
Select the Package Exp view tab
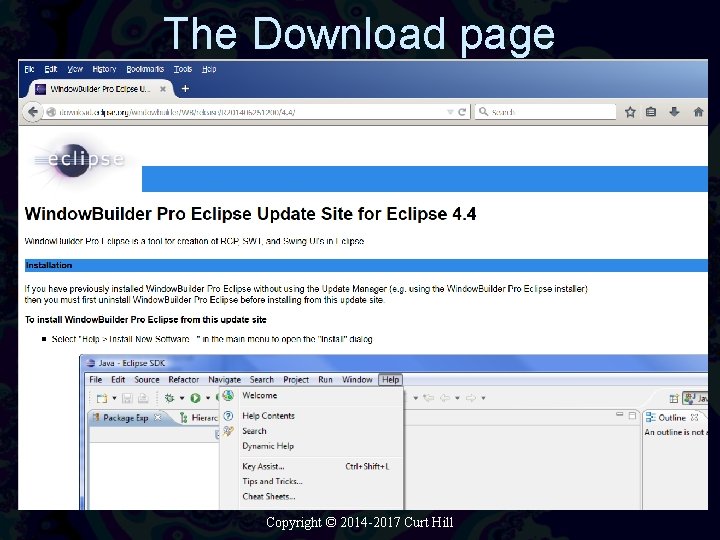click(125, 417)
